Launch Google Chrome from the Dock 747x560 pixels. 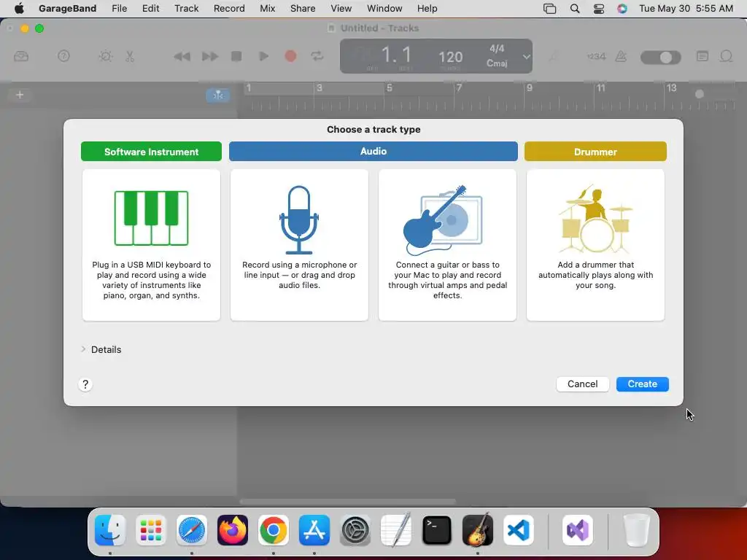pos(274,530)
